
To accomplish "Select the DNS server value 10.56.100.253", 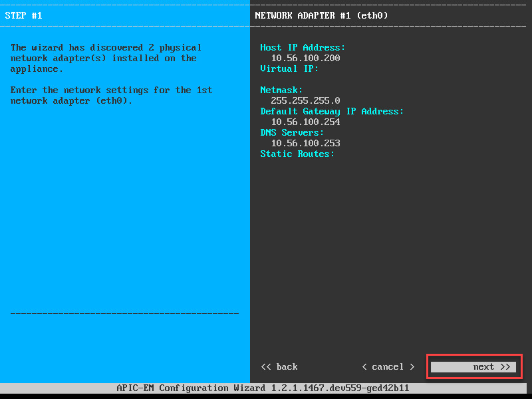I will pos(305,143).
